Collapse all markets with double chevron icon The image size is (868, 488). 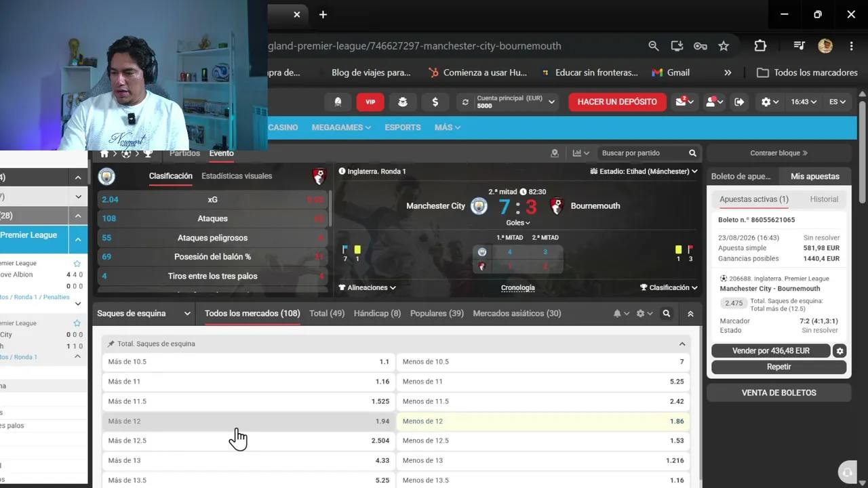(690, 314)
